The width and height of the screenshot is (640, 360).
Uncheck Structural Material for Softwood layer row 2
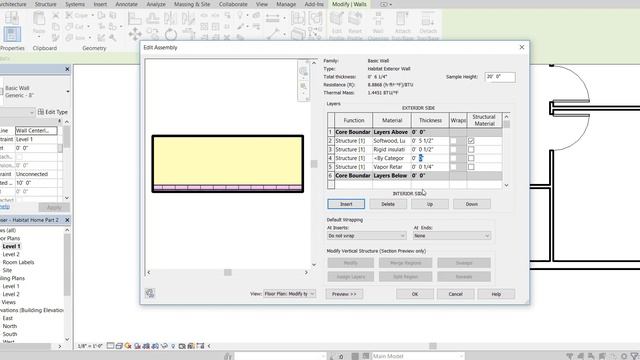tap(471, 141)
